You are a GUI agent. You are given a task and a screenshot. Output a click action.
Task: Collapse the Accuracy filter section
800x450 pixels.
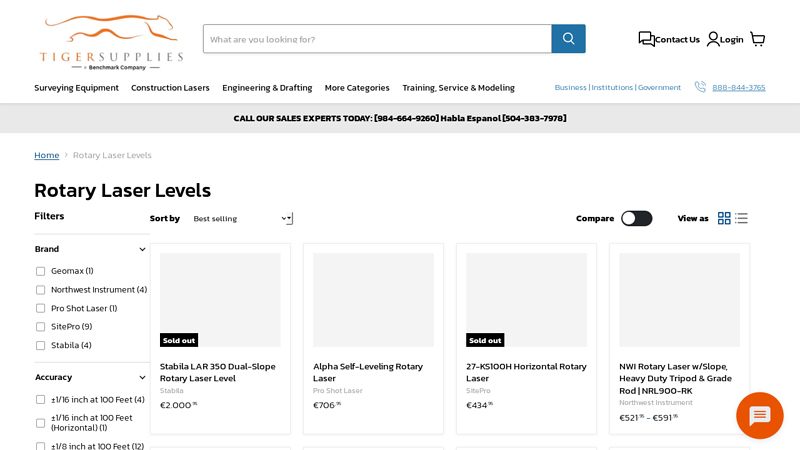(142, 377)
